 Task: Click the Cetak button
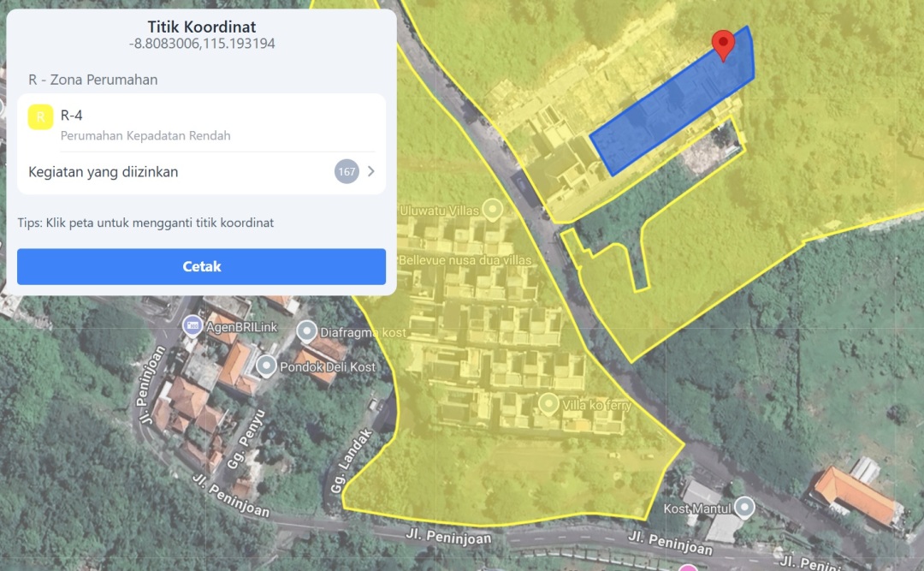click(202, 266)
